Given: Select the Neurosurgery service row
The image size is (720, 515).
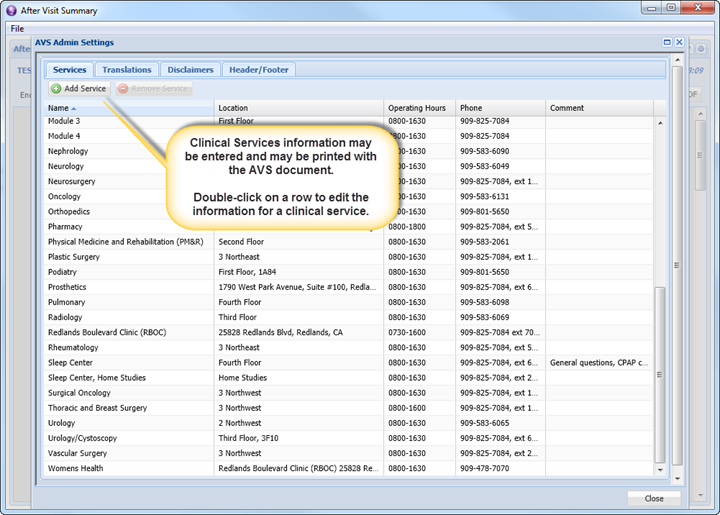Looking at the screenshot, I should tap(349, 181).
